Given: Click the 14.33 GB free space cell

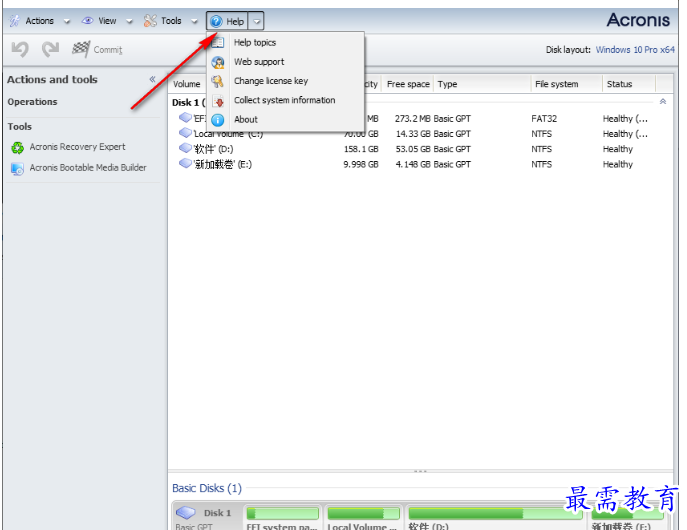Looking at the screenshot, I should (x=413, y=134).
